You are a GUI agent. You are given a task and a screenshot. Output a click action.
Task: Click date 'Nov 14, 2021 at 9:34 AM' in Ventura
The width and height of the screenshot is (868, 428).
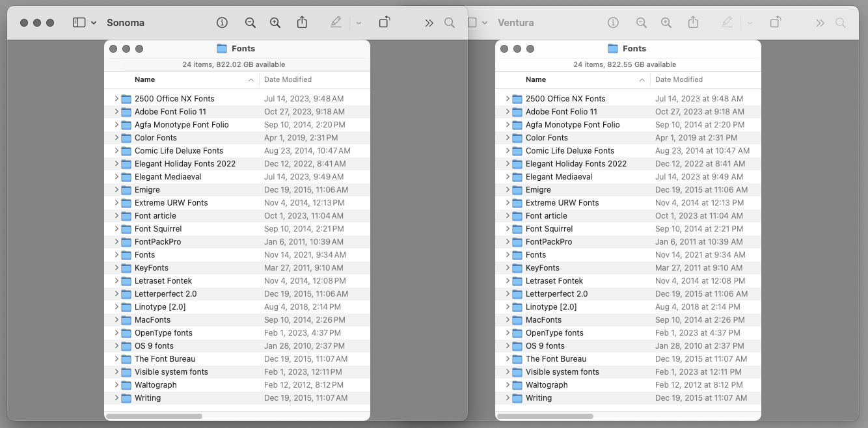point(700,255)
